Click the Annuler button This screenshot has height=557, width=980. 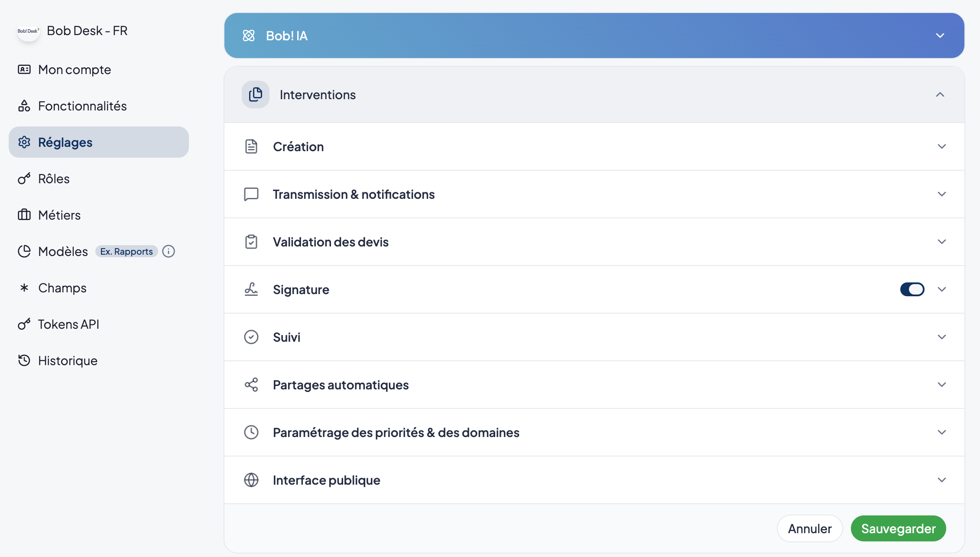(810, 528)
